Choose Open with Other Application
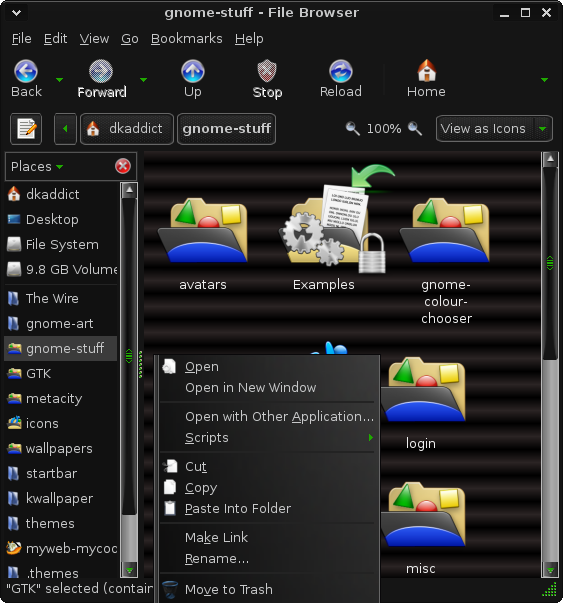The height and width of the screenshot is (603, 563). point(267,417)
